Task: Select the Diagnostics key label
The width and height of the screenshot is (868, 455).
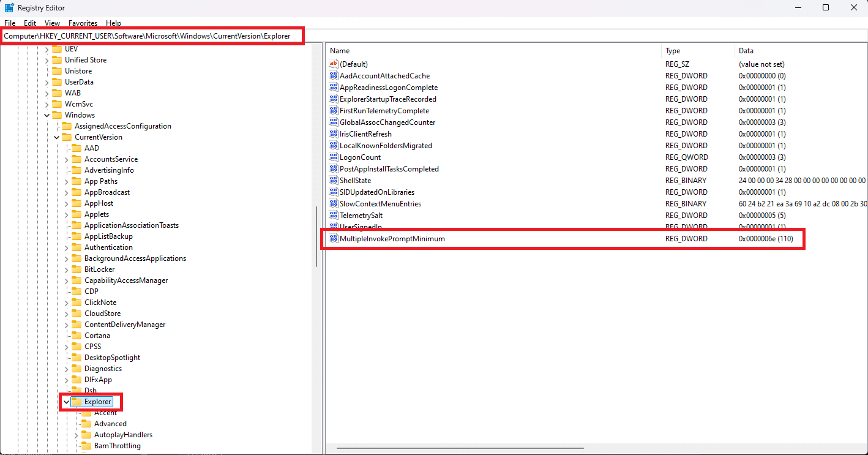Action: 103,369
